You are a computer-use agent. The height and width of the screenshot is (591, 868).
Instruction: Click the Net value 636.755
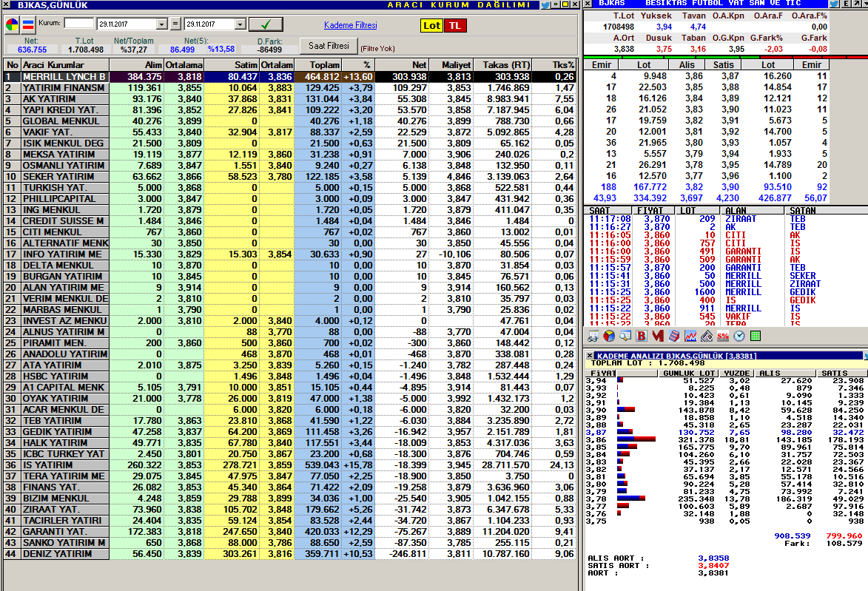tap(32, 50)
